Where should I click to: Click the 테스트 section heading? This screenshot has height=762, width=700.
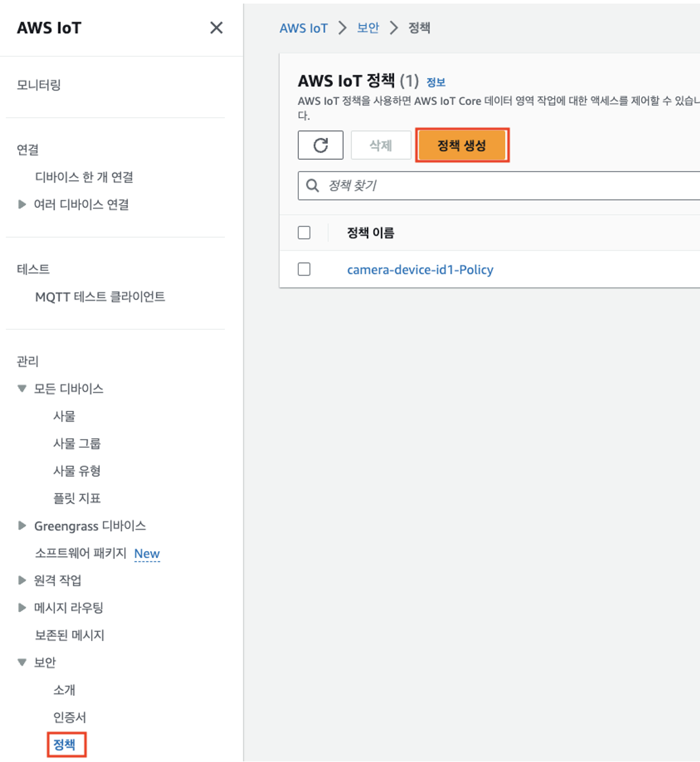(x=33, y=269)
